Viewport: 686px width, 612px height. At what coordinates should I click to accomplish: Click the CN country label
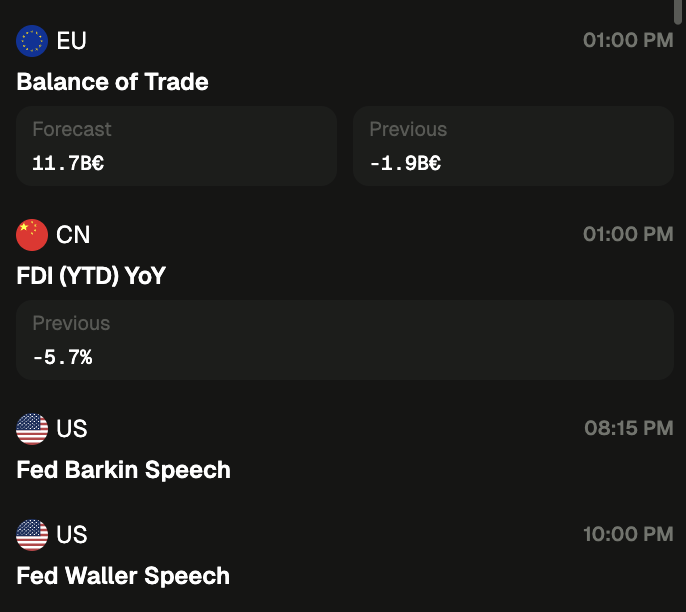point(73,235)
